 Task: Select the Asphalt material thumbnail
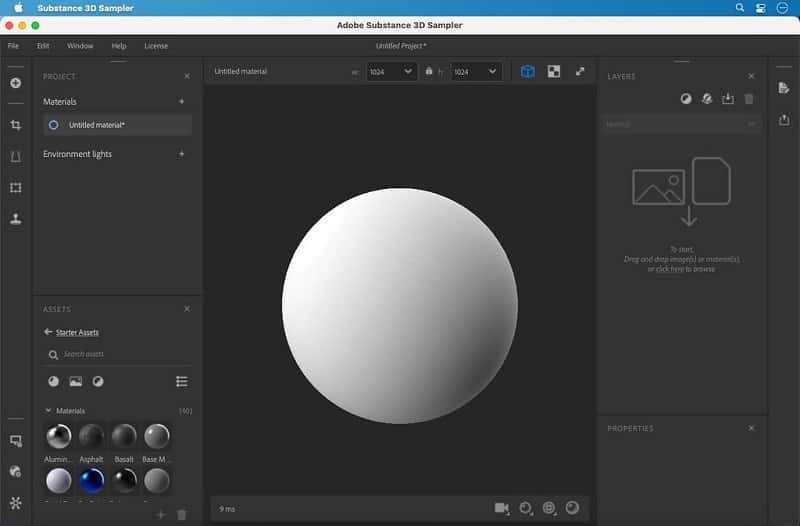point(91,436)
